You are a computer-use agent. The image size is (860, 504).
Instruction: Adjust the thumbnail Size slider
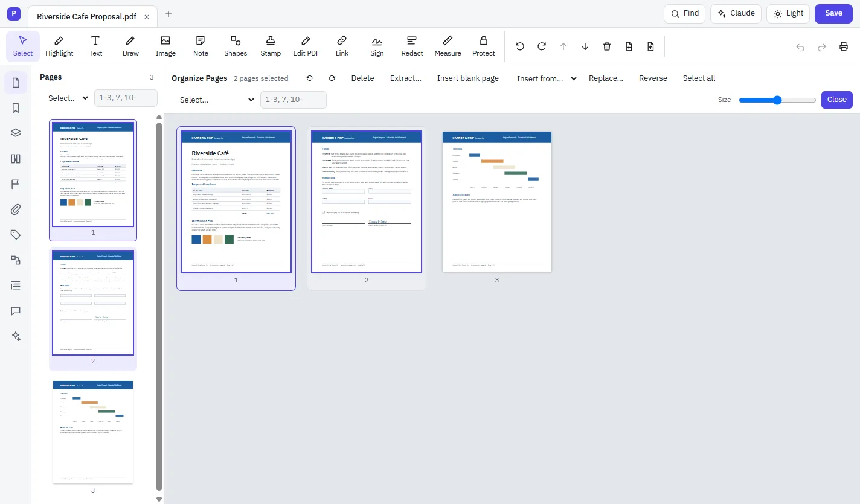tap(777, 100)
